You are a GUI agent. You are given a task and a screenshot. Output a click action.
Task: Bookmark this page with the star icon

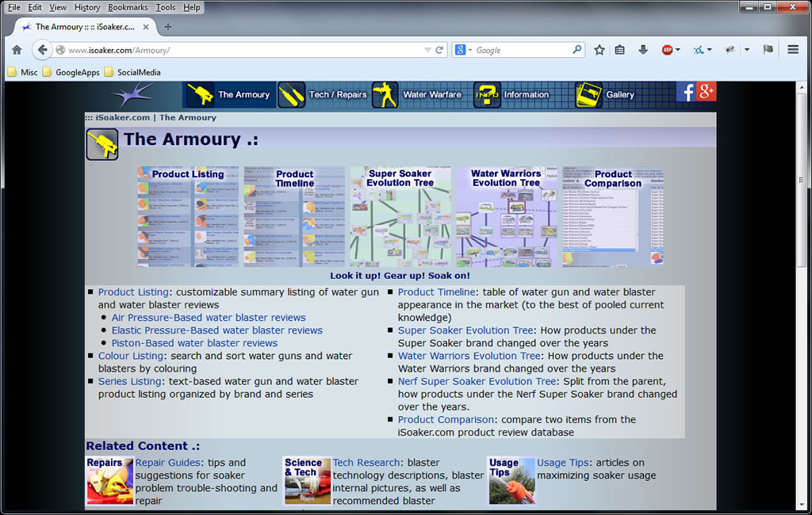pyautogui.click(x=599, y=50)
